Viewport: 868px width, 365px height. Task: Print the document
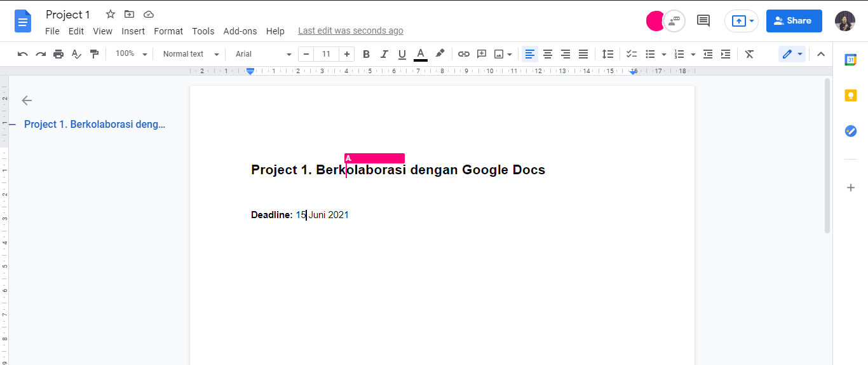[x=58, y=54]
